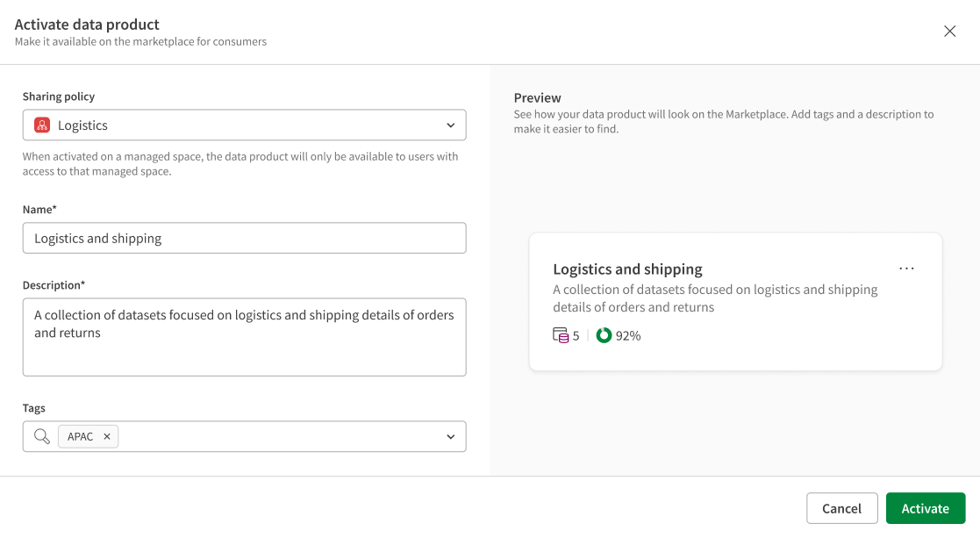Click the 92% quality score in the preview
This screenshot has height=538, width=980.
pos(628,335)
